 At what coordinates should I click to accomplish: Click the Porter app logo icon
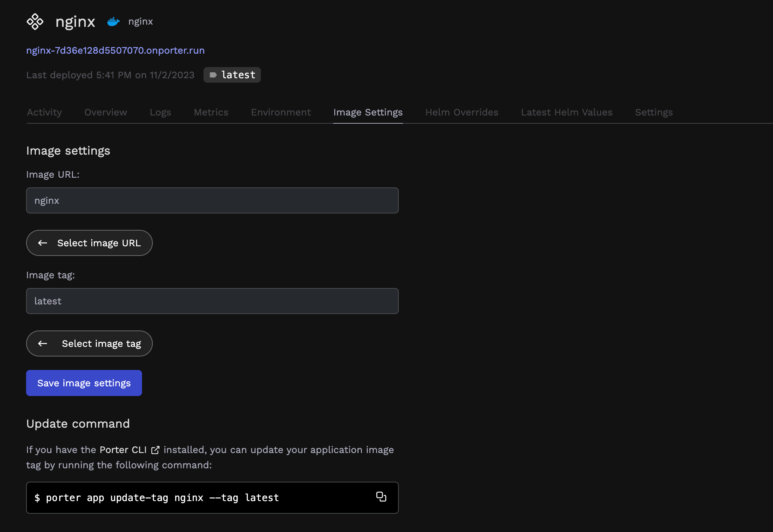35,22
